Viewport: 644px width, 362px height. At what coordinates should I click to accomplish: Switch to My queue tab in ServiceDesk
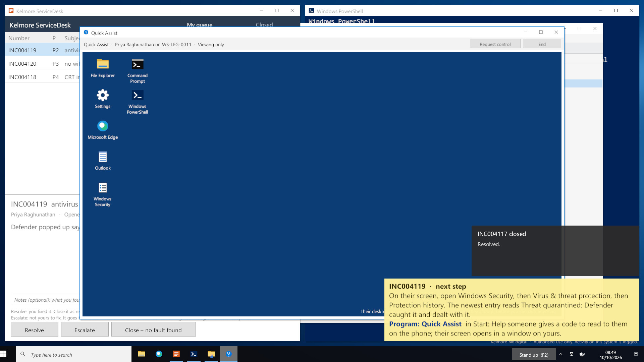click(x=200, y=25)
